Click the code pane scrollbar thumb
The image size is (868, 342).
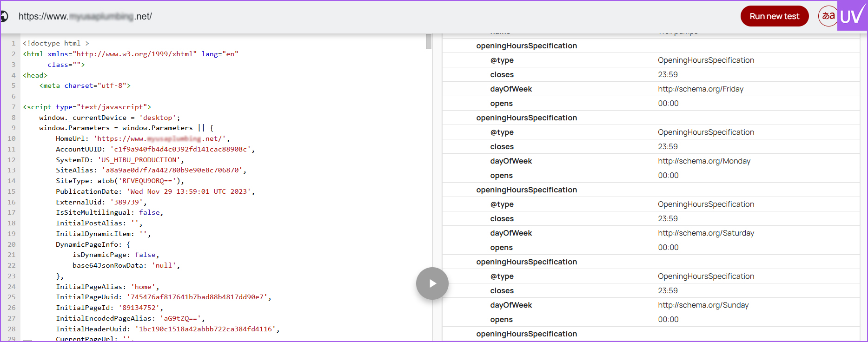[x=429, y=42]
